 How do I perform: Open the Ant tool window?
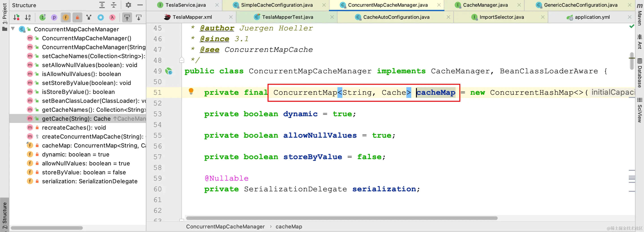[640, 41]
